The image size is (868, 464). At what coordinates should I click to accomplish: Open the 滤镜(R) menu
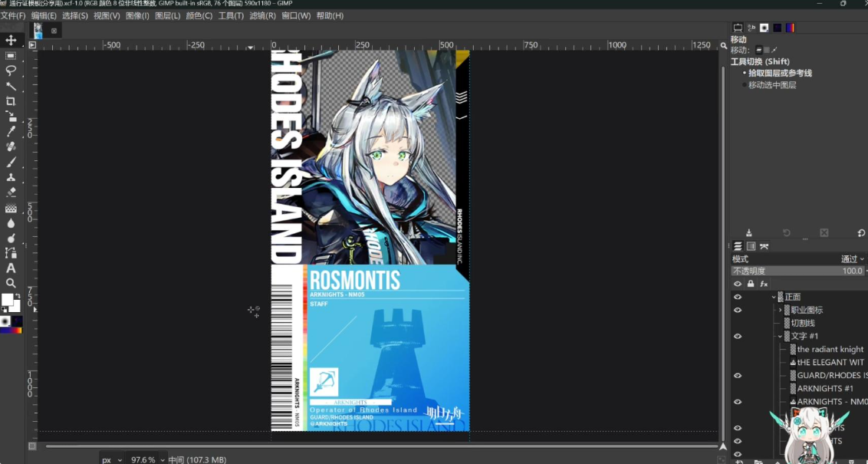pyautogui.click(x=263, y=15)
